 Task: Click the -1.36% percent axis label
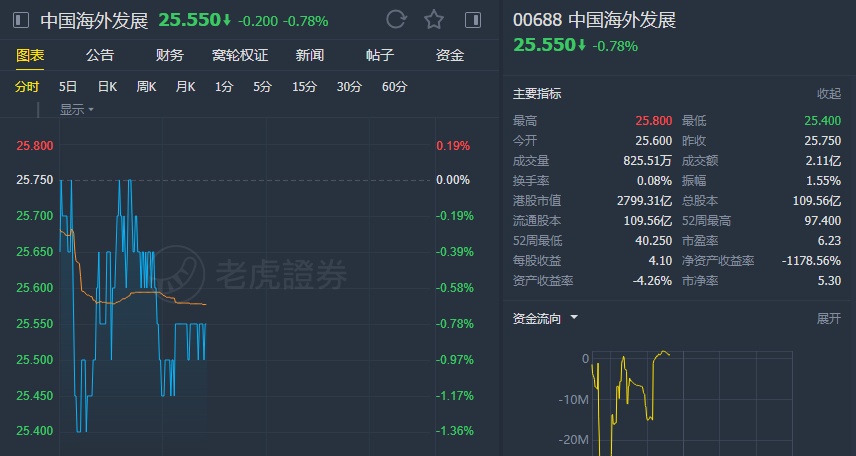click(454, 431)
